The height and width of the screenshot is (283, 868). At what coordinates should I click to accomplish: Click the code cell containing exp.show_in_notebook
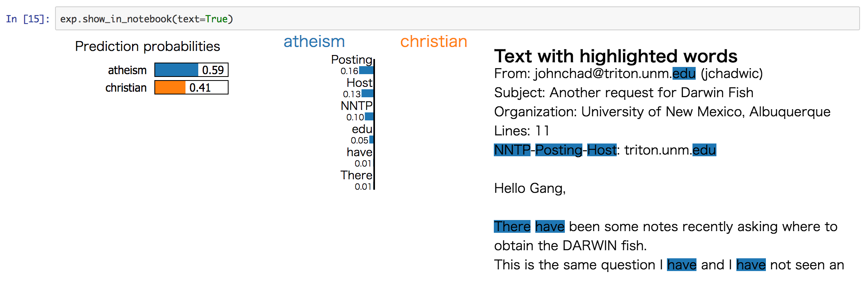tap(457, 19)
